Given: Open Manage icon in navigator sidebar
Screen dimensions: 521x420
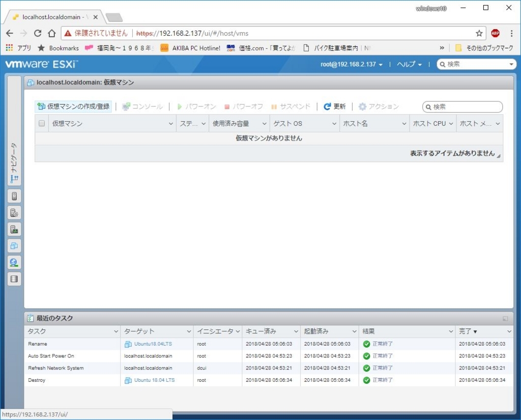Looking at the screenshot, I should click(14, 213).
